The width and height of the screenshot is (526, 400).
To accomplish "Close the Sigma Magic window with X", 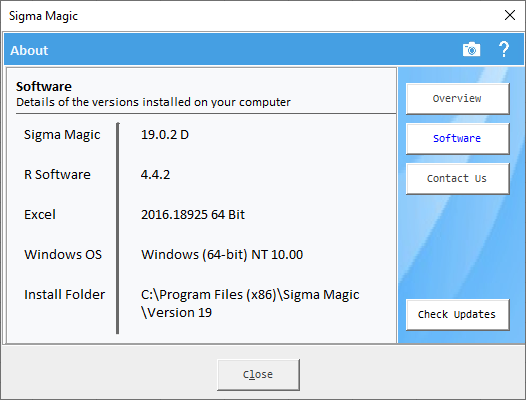I will coord(510,15).
